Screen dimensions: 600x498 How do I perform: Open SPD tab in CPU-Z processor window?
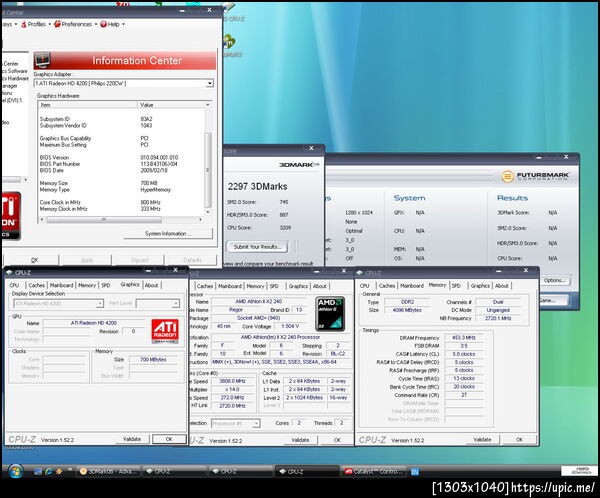[274, 286]
